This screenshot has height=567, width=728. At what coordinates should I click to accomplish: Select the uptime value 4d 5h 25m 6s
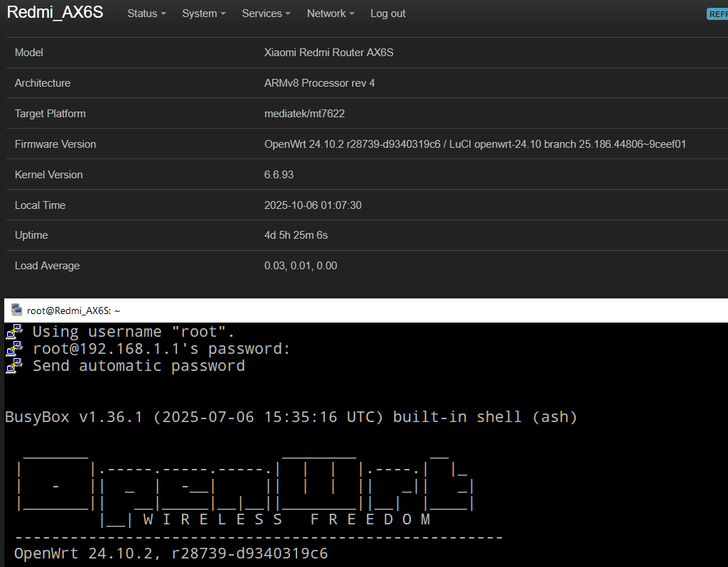(296, 235)
